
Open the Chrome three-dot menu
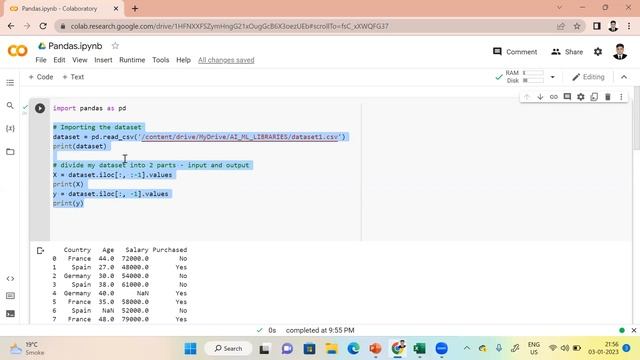[629, 26]
